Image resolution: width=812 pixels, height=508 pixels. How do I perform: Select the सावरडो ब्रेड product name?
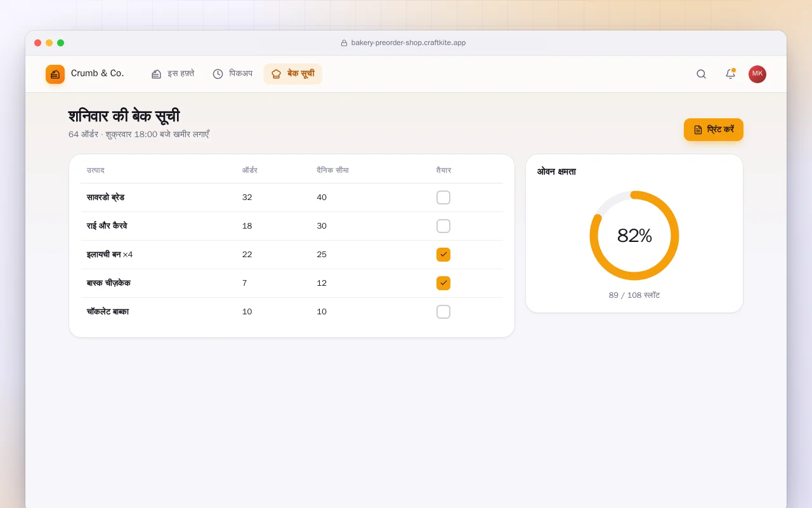click(105, 197)
